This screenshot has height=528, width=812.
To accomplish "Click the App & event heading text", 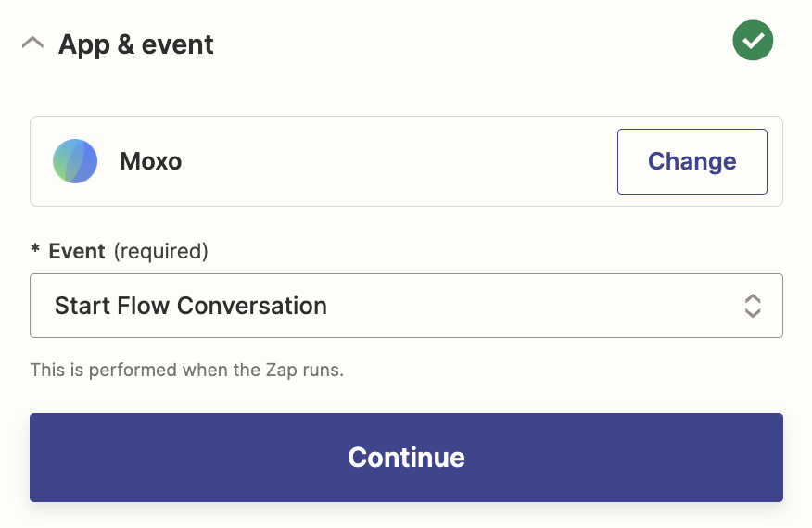I will 136,44.
